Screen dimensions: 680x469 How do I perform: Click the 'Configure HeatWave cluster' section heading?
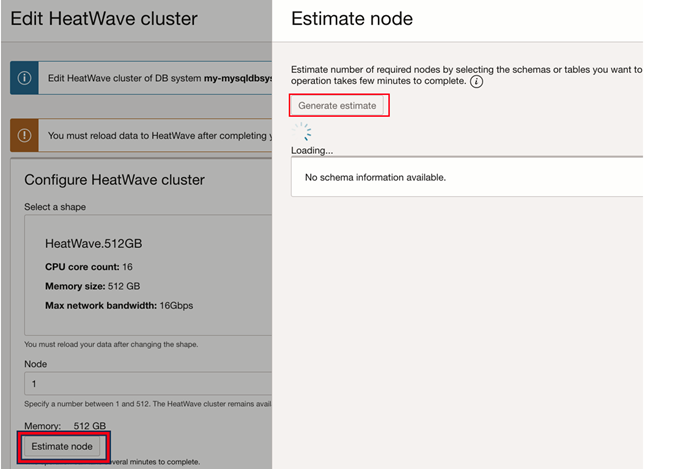pos(114,180)
